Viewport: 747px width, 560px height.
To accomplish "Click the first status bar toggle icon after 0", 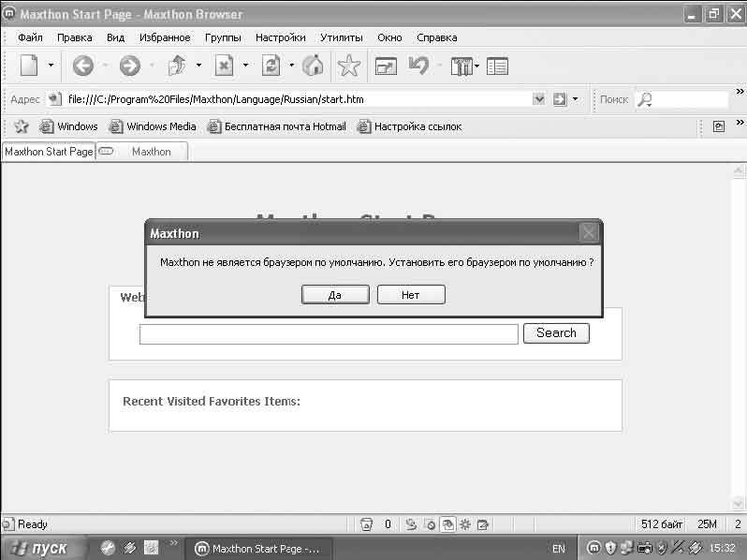I will (x=411, y=524).
